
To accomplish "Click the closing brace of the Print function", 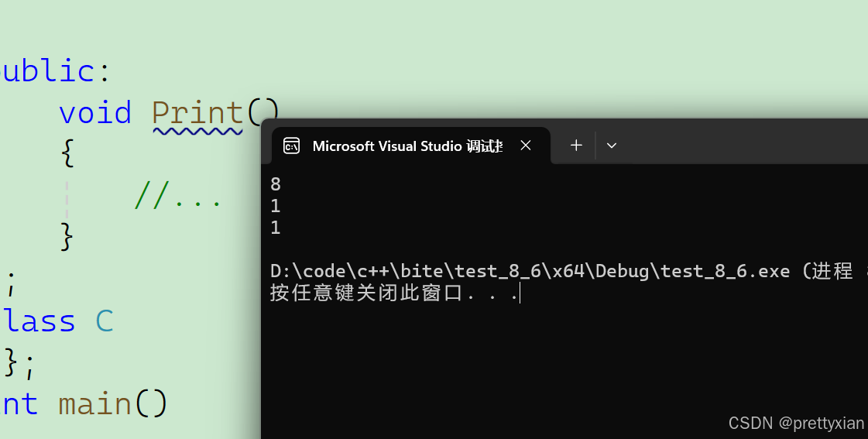I will click(x=68, y=235).
